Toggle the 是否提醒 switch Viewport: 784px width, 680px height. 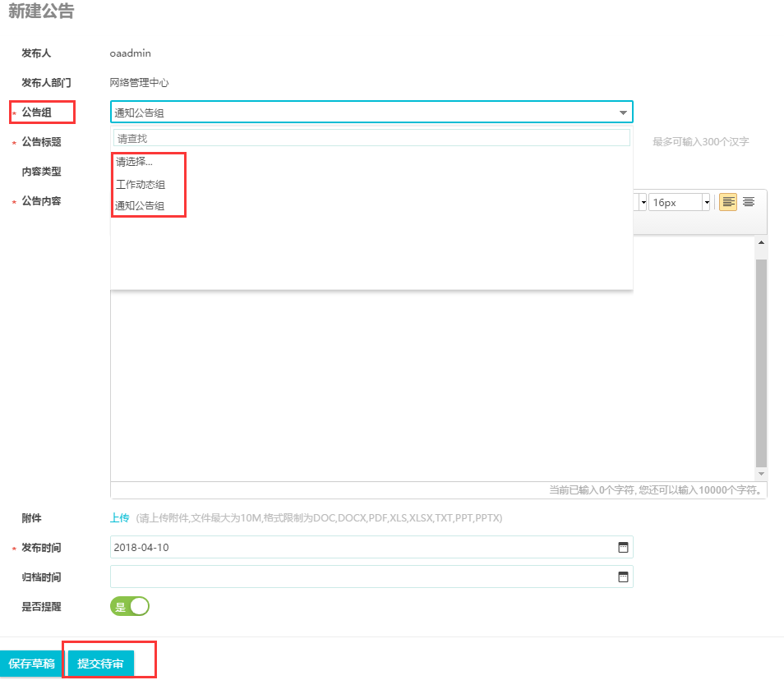coord(130,606)
